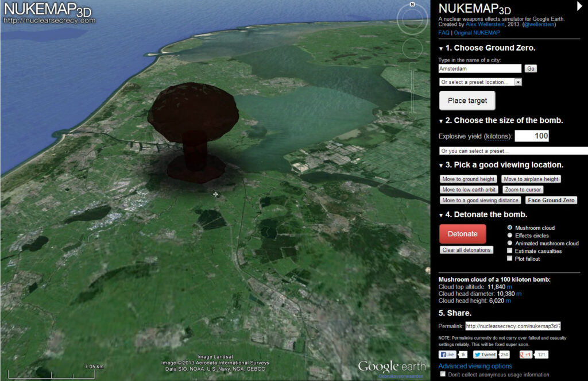The height and width of the screenshot is (381, 588).
Task: Click the explosive yield kilotons field
Action: [x=532, y=136]
